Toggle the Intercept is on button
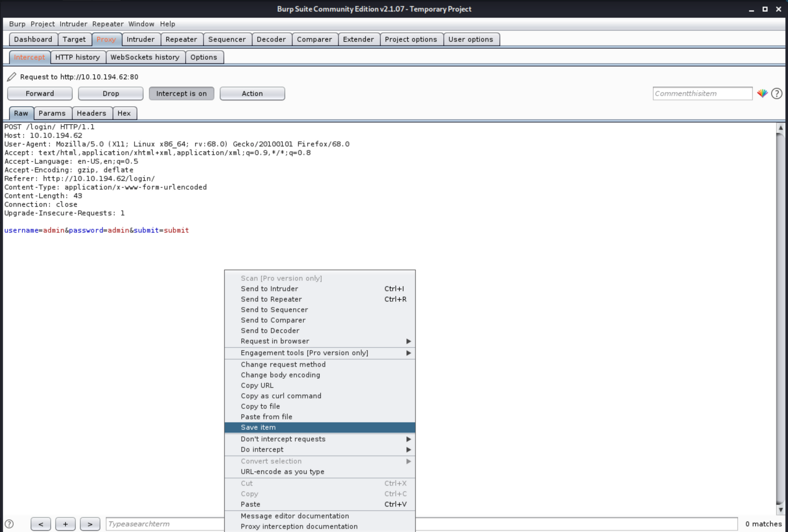The height and width of the screenshot is (532, 788). click(181, 93)
